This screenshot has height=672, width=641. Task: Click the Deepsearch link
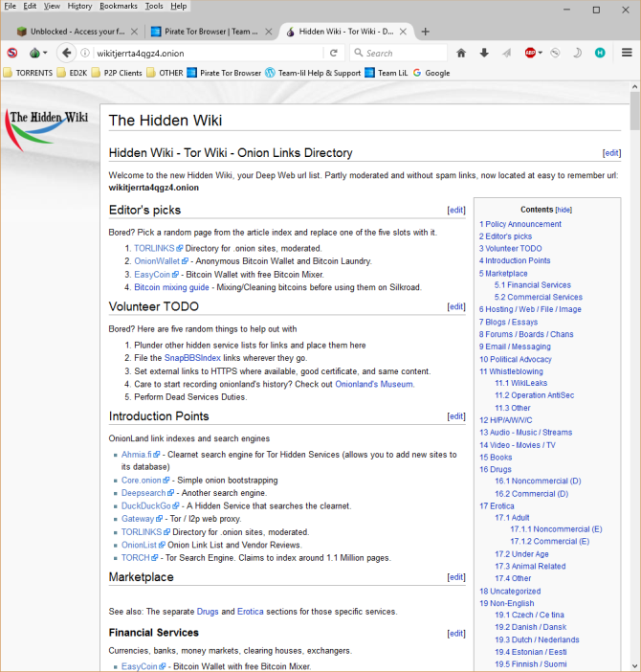144,493
